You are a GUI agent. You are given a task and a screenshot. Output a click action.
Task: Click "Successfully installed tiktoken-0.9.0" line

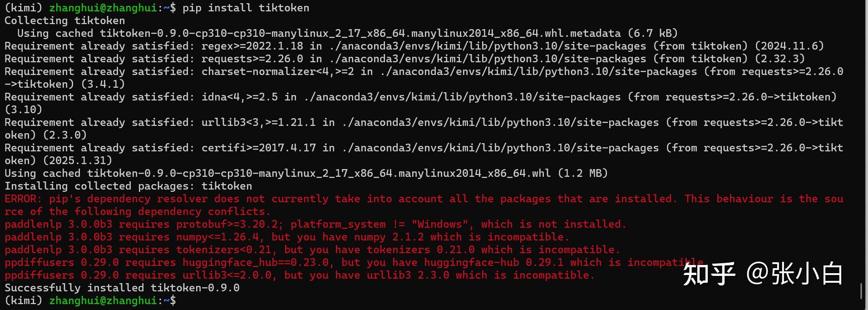pyautogui.click(x=122, y=288)
